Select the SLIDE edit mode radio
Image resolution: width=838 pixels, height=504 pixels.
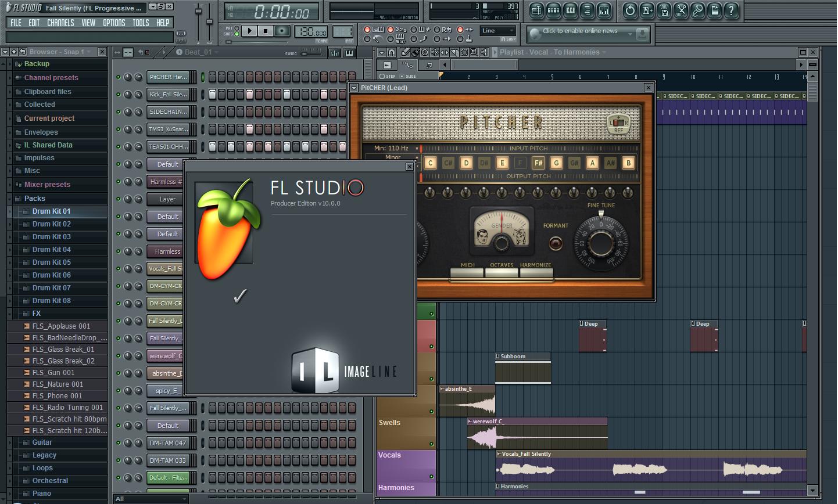[402, 76]
